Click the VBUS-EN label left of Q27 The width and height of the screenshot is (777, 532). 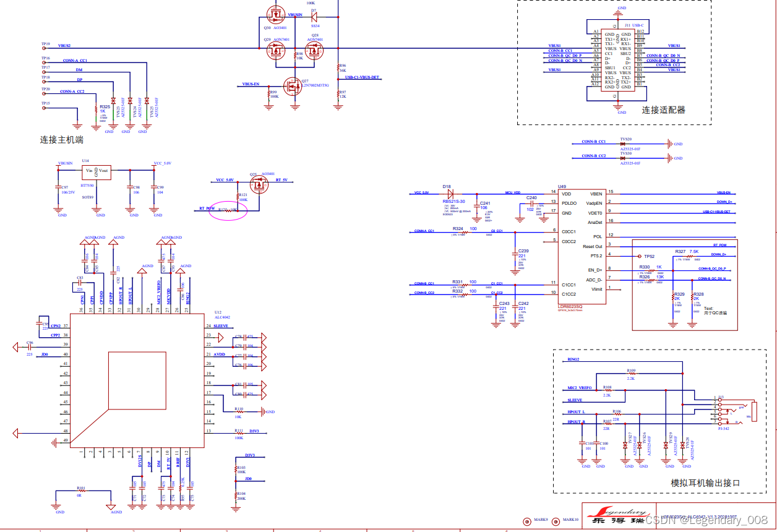(x=251, y=83)
